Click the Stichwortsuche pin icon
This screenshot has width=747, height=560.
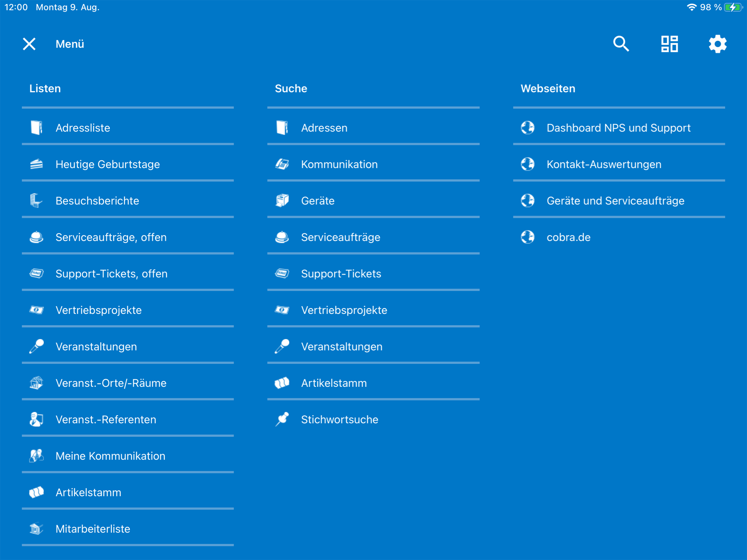point(282,419)
